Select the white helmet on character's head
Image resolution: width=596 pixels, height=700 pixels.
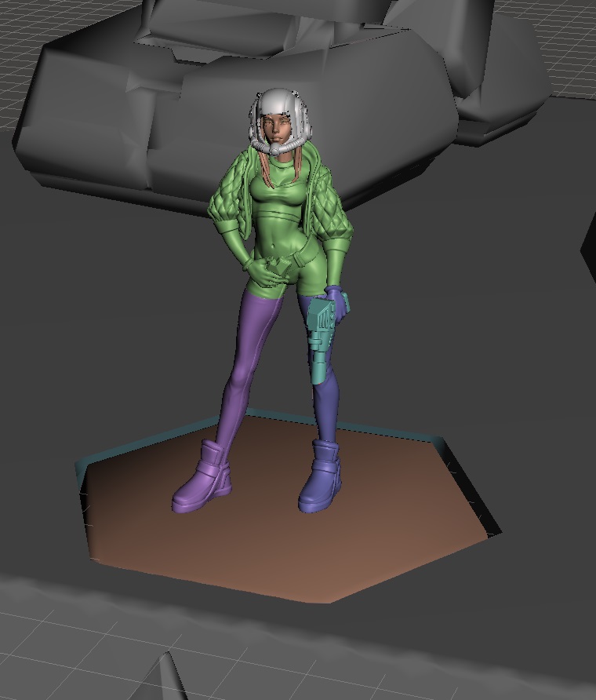[279, 101]
